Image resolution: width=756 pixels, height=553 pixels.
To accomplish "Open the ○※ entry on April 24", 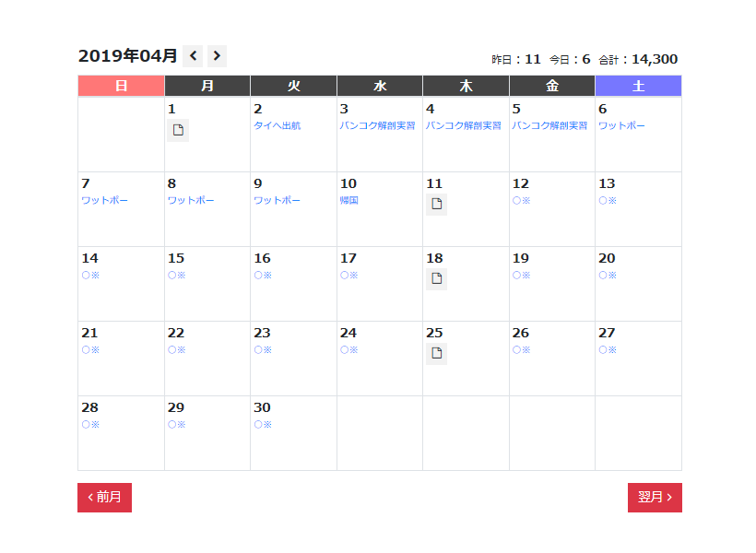I will [x=349, y=350].
